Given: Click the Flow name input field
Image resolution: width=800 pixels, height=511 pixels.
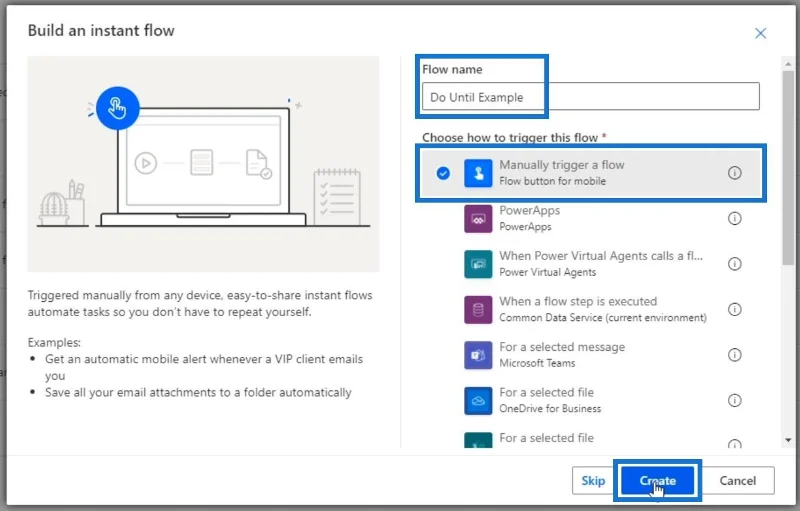Looking at the screenshot, I should point(590,96).
